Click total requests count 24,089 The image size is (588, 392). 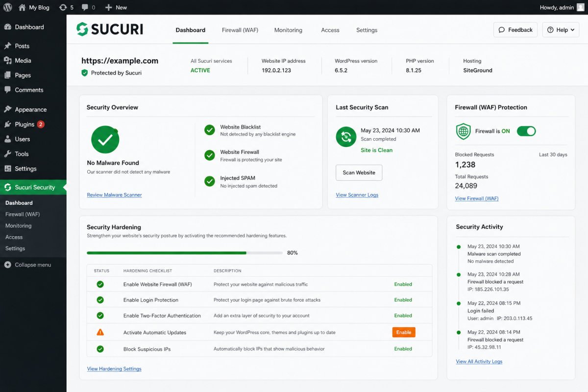point(466,186)
